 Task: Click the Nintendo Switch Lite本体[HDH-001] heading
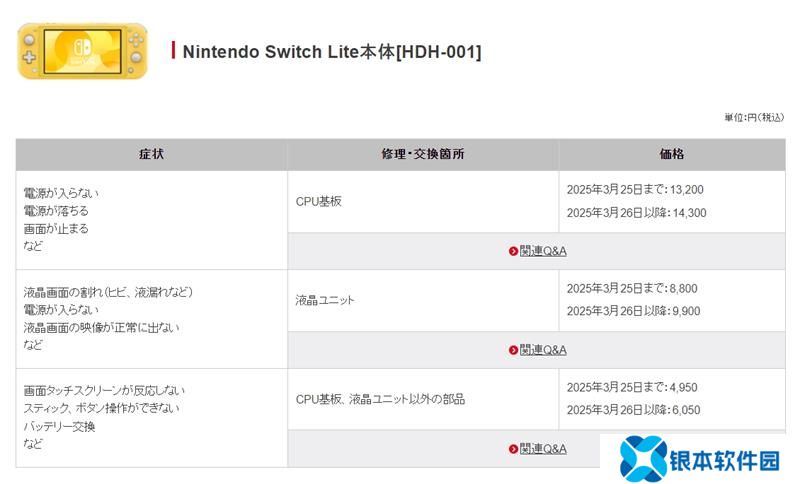click(x=332, y=51)
